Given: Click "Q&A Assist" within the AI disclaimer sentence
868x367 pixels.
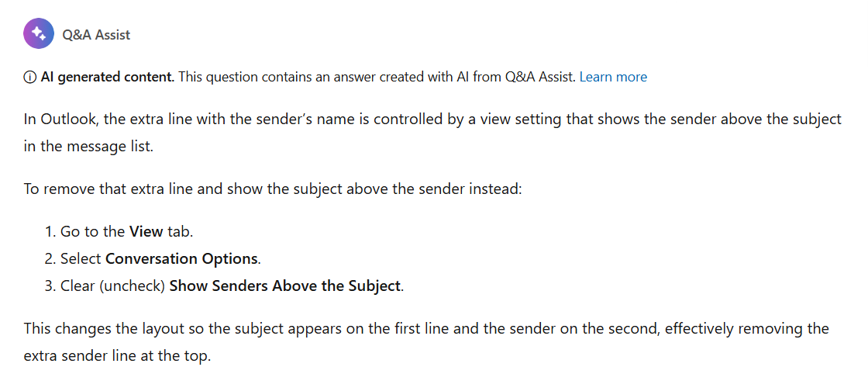Looking at the screenshot, I should pos(540,77).
